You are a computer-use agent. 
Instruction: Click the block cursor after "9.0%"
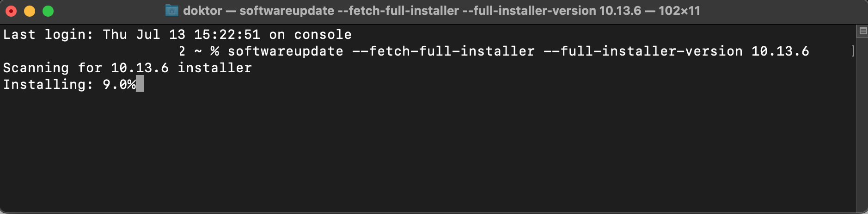[140, 84]
